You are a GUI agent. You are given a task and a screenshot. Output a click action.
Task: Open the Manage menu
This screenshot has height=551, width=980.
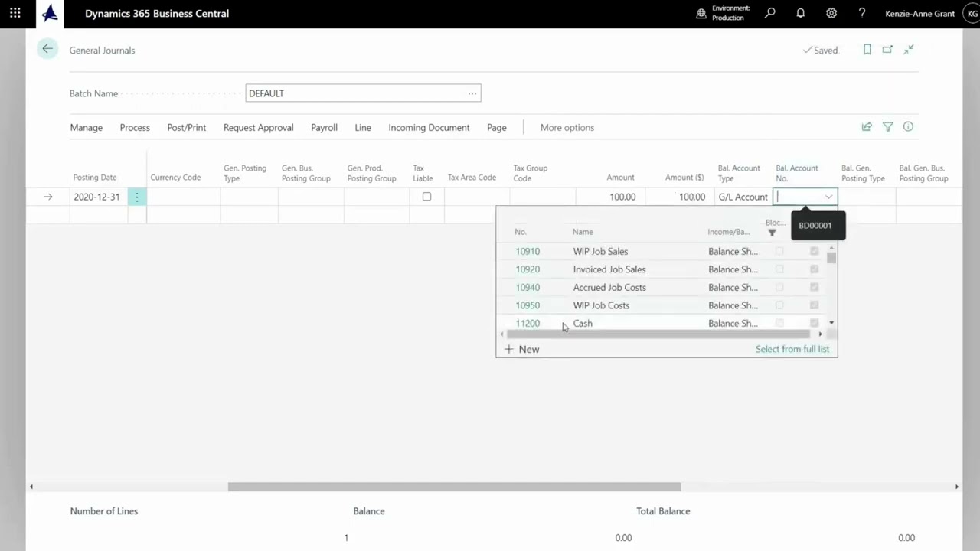tap(87, 128)
